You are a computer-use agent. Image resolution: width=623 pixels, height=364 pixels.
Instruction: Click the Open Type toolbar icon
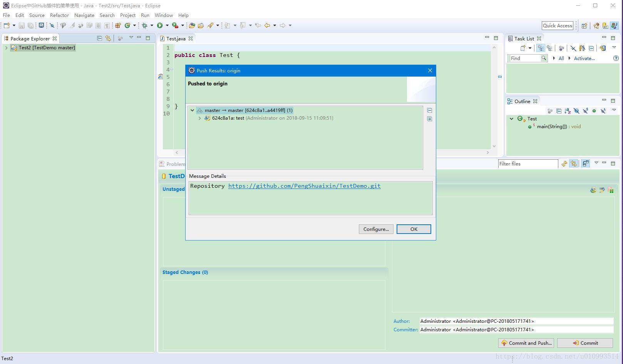click(x=192, y=25)
